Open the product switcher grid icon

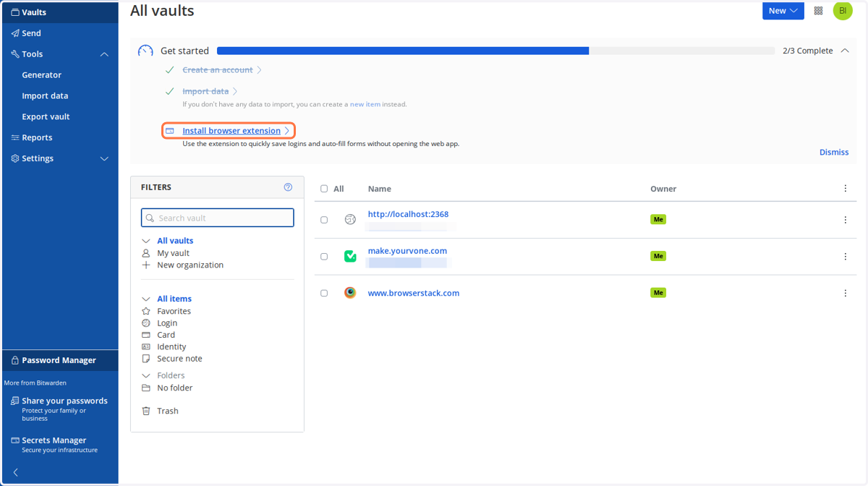coord(819,11)
